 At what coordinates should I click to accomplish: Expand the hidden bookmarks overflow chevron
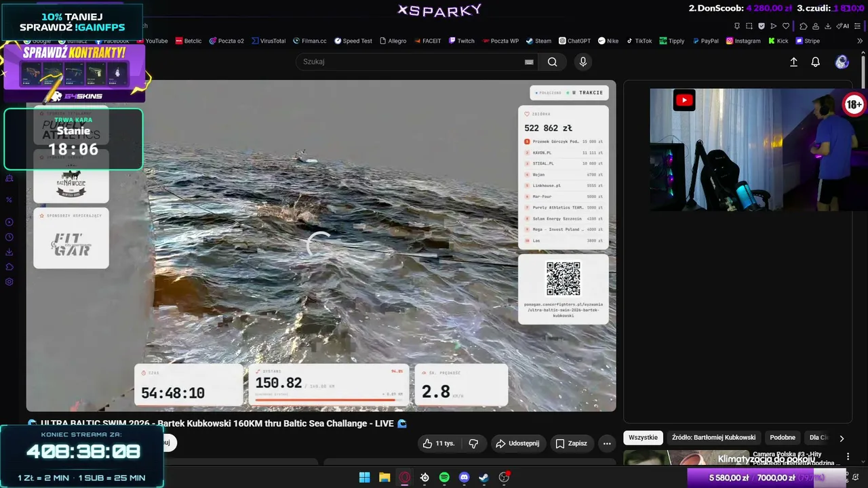(860, 41)
